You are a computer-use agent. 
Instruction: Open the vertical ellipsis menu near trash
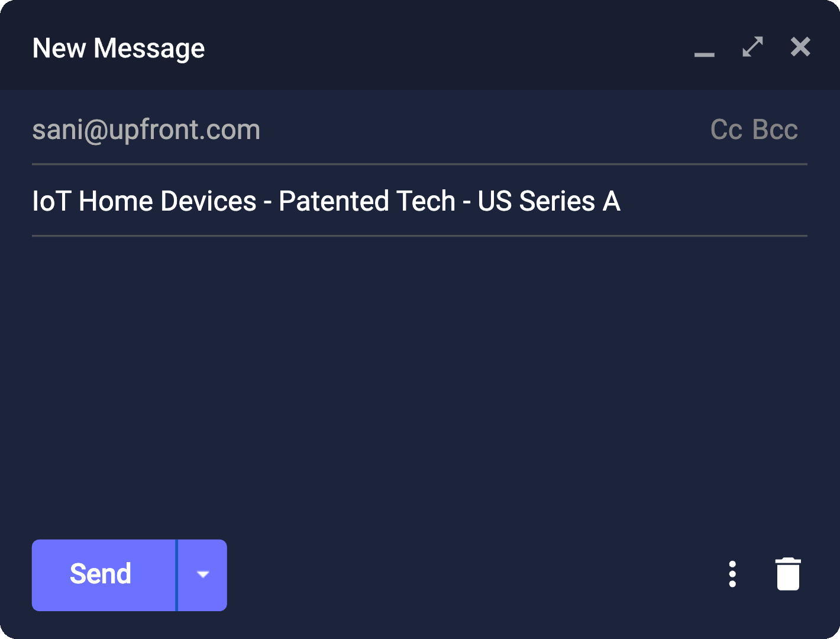point(732,574)
